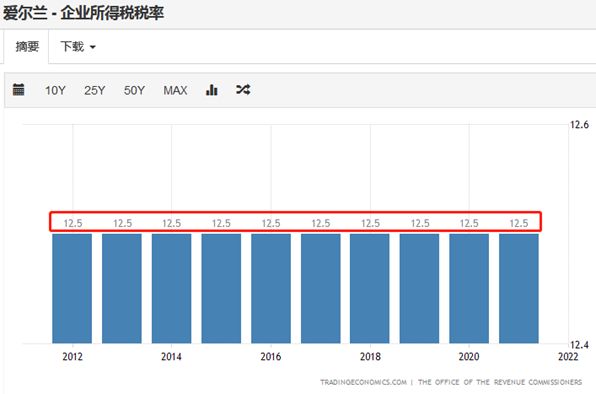This screenshot has width=596, height=394.
Task: Click the last bar after 2020
Action: (x=519, y=288)
